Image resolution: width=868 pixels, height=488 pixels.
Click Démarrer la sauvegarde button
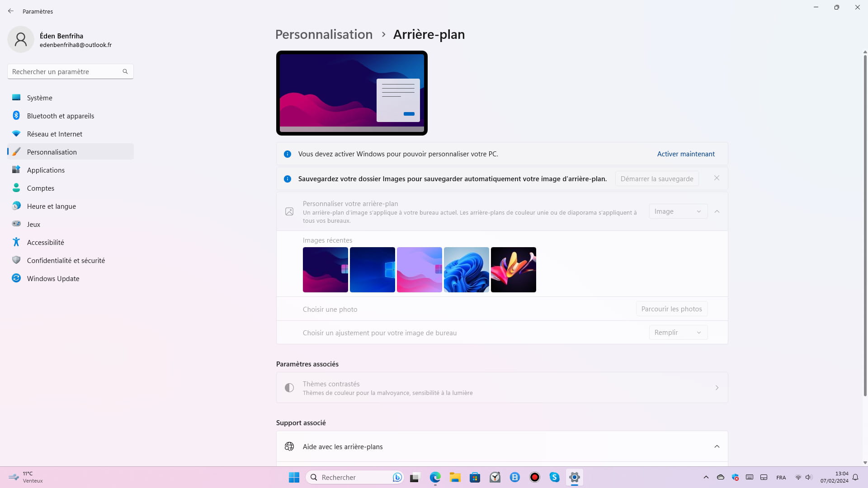tap(657, 178)
